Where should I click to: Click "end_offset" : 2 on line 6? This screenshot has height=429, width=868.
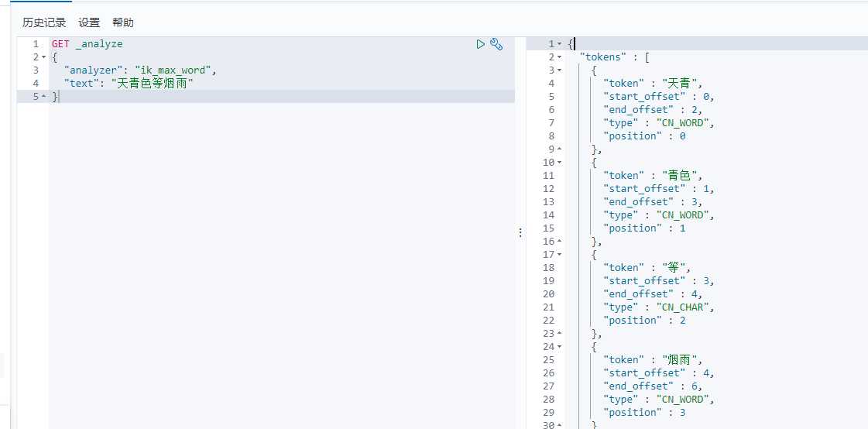click(x=652, y=110)
